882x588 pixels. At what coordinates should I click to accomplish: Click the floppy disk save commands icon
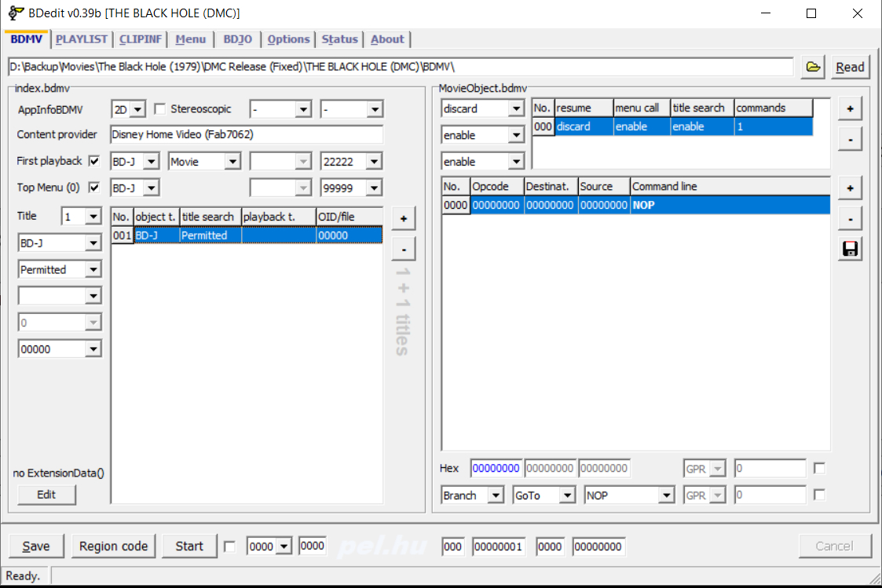[849, 249]
